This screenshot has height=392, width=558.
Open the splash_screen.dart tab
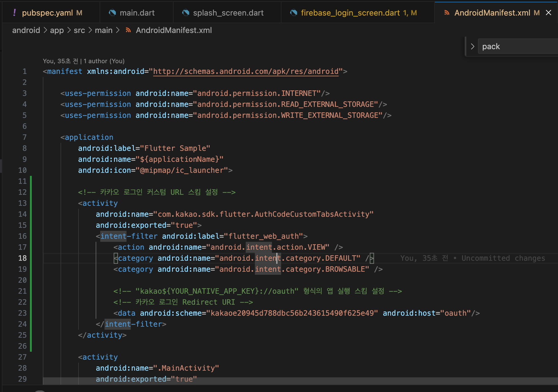pyautogui.click(x=227, y=13)
